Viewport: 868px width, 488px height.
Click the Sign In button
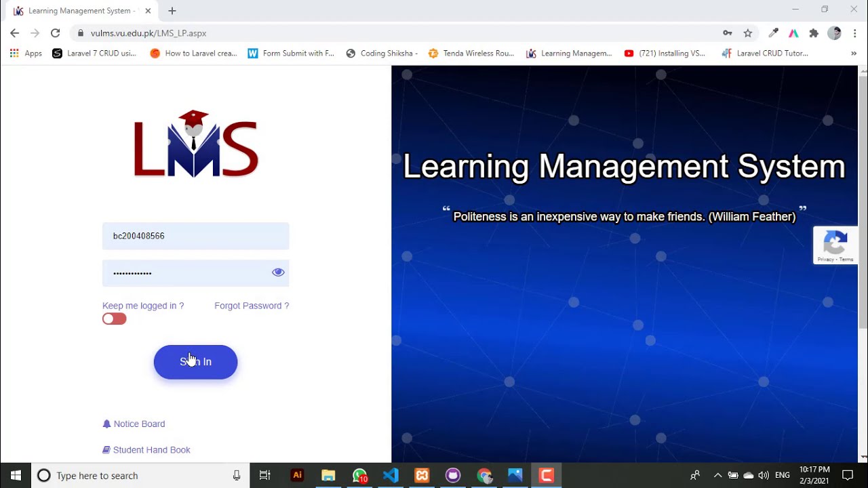(x=195, y=362)
